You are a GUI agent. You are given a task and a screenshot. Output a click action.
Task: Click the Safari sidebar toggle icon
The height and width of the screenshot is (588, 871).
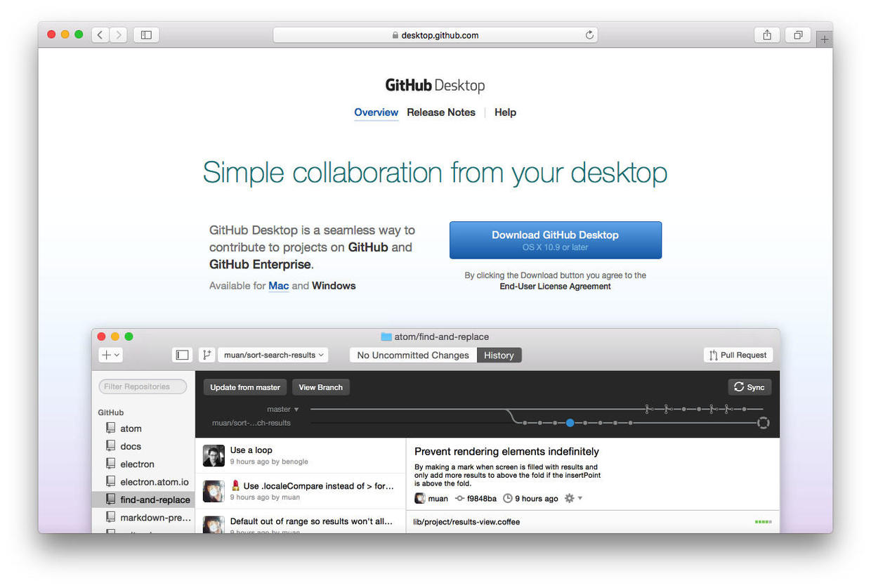(x=146, y=34)
